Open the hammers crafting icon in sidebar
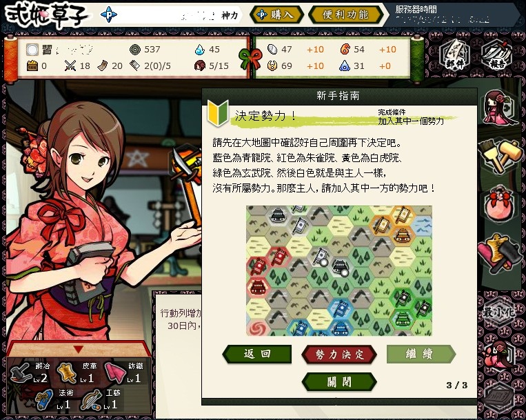 coord(500,156)
